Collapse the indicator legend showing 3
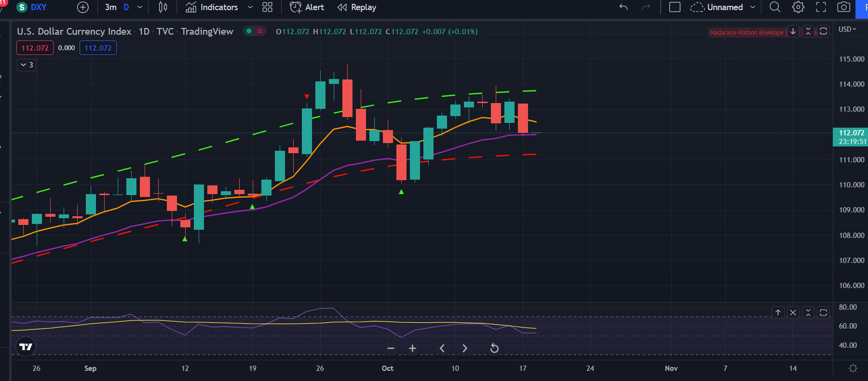868x381 pixels. pos(27,65)
